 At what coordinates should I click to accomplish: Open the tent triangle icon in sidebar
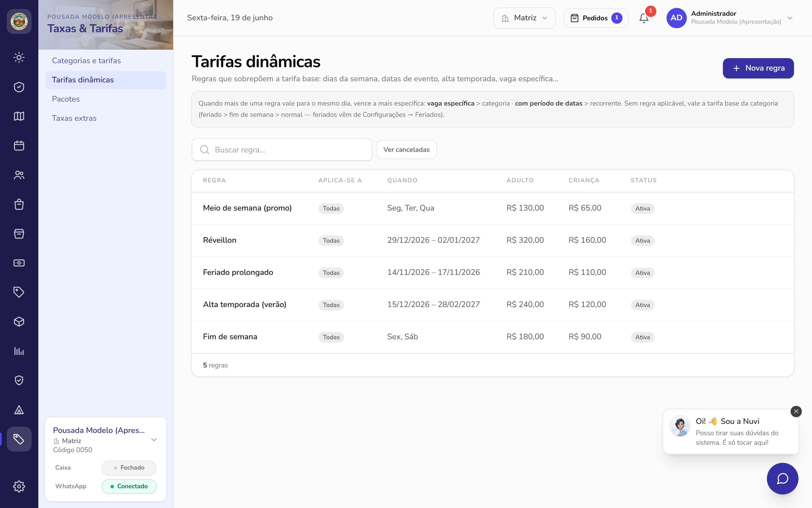(x=19, y=410)
